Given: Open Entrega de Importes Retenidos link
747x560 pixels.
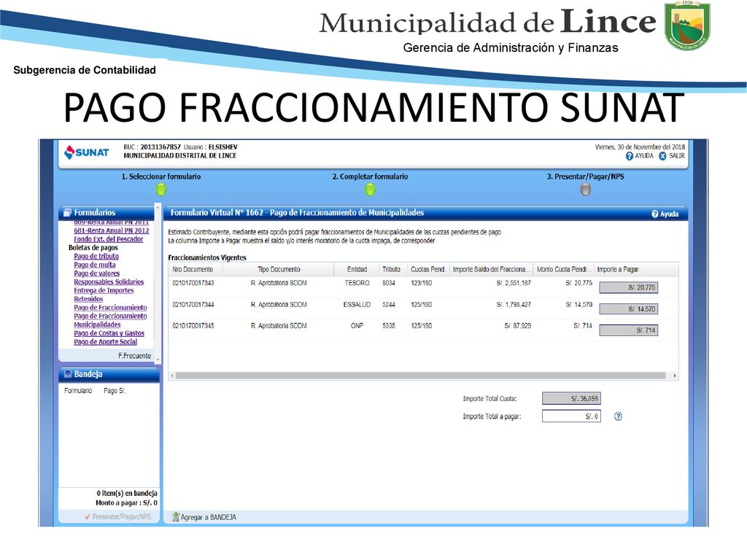Looking at the screenshot, I should coord(104,295).
